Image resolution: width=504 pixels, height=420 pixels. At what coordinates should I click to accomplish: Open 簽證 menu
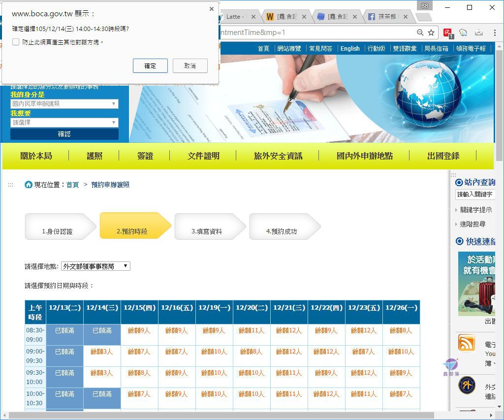pos(145,156)
